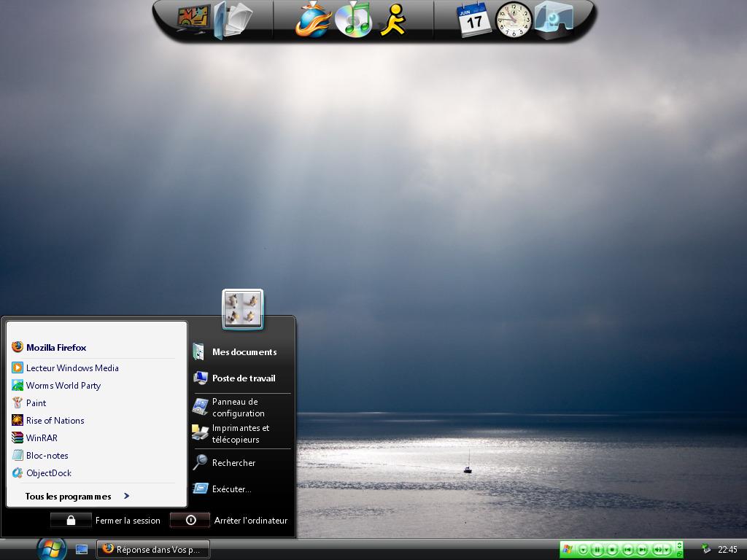747x560 pixels.
Task: Click the Windows Start orb
Action: 51,548
